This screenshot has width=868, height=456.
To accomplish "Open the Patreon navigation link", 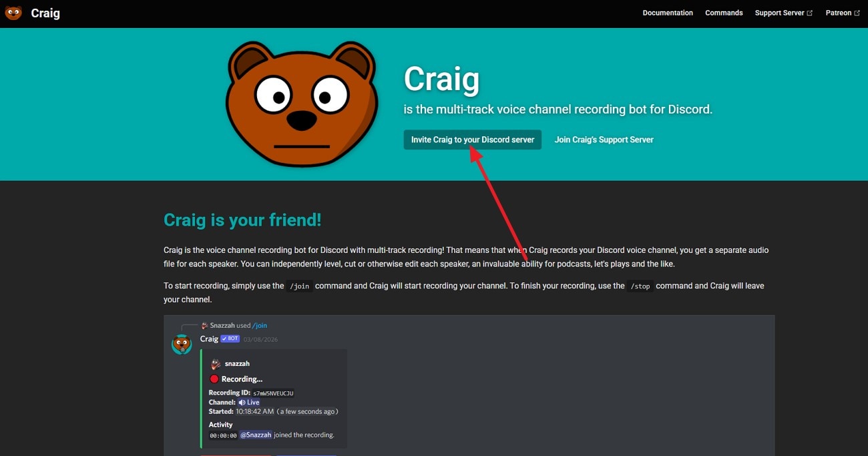I will click(x=839, y=13).
